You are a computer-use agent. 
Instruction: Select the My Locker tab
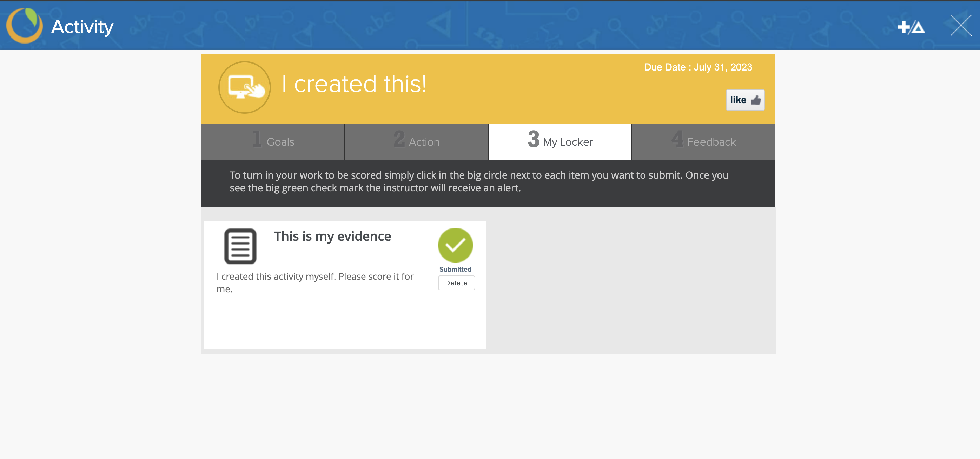click(559, 141)
